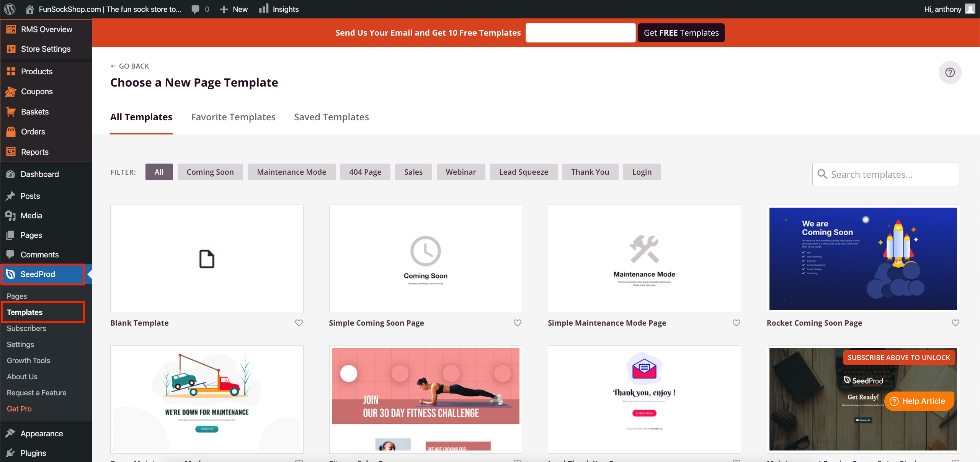Open the help question mark icon
Image resolution: width=980 pixels, height=462 pixels.
pos(950,72)
